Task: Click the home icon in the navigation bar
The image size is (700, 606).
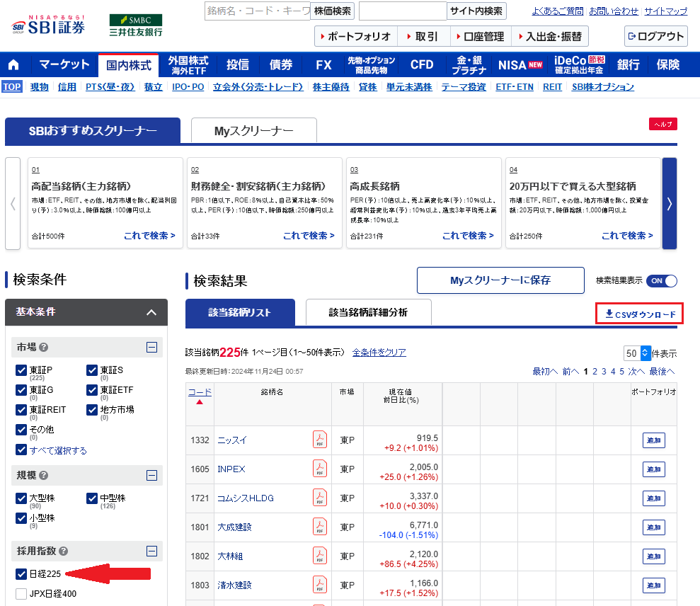Action: 13,64
